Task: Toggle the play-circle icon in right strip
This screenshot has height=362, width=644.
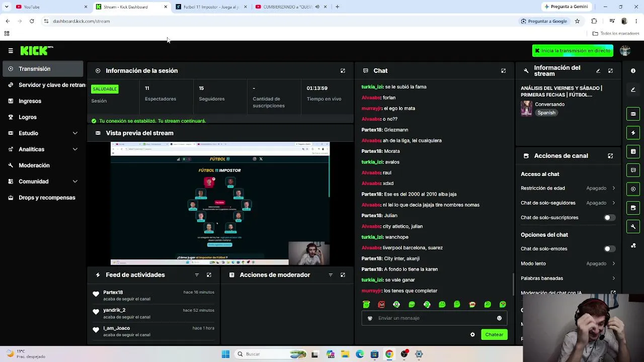Action: [633, 189]
